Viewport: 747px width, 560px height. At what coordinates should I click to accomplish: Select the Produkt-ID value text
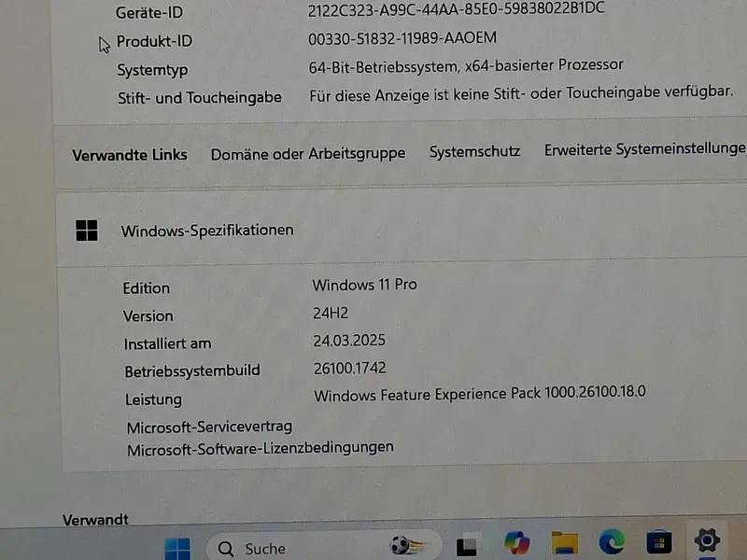402,38
